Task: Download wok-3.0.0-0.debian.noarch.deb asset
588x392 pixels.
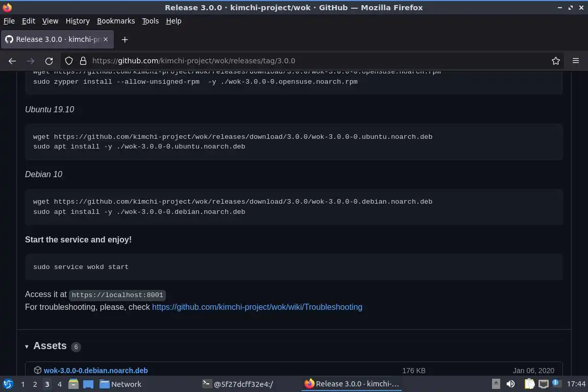Action: (95, 371)
